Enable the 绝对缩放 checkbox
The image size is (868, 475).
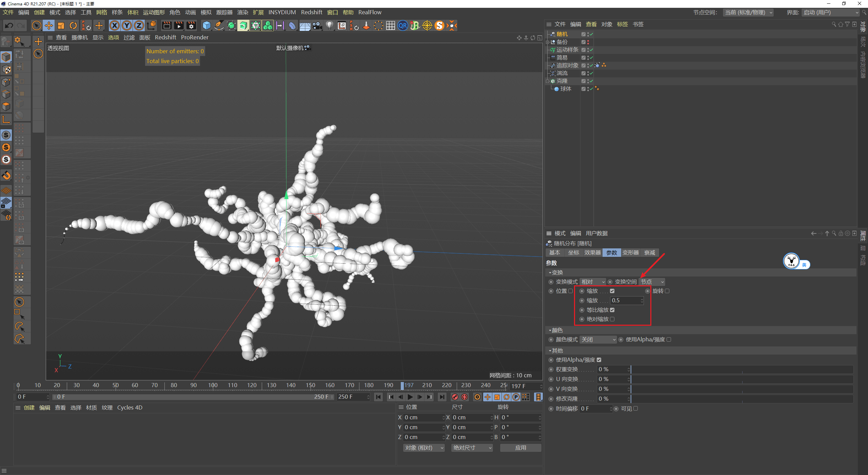point(612,319)
